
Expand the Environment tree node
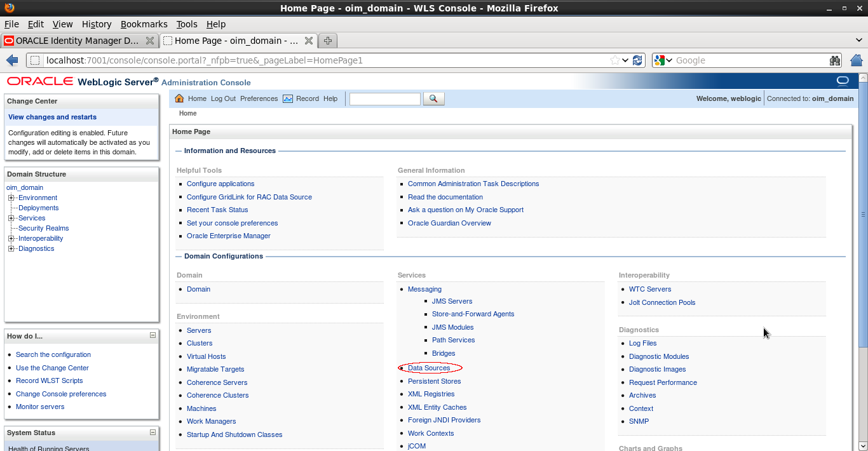(11, 198)
